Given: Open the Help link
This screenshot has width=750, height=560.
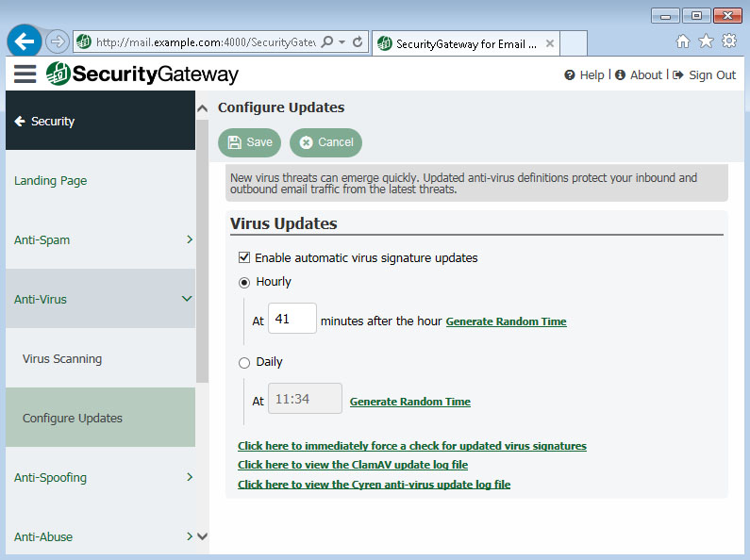Looking at the screenshot, I should click(592, 75).
